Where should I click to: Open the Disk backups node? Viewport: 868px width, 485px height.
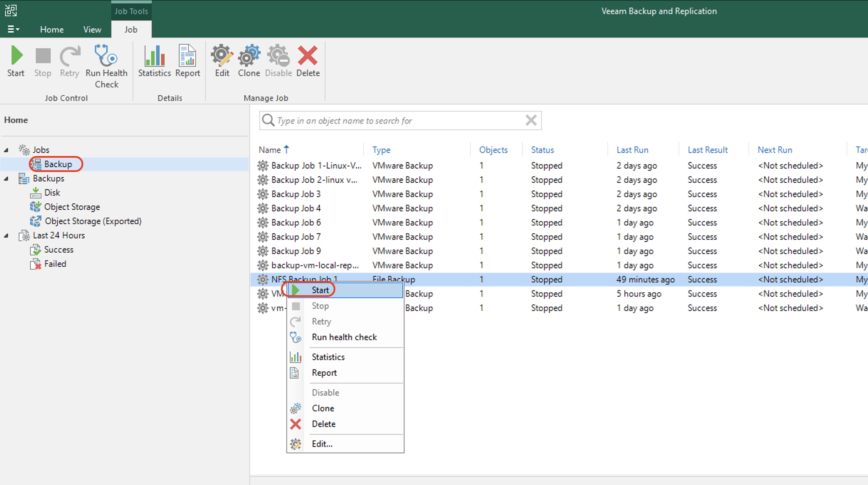click(x=52, y=193)
